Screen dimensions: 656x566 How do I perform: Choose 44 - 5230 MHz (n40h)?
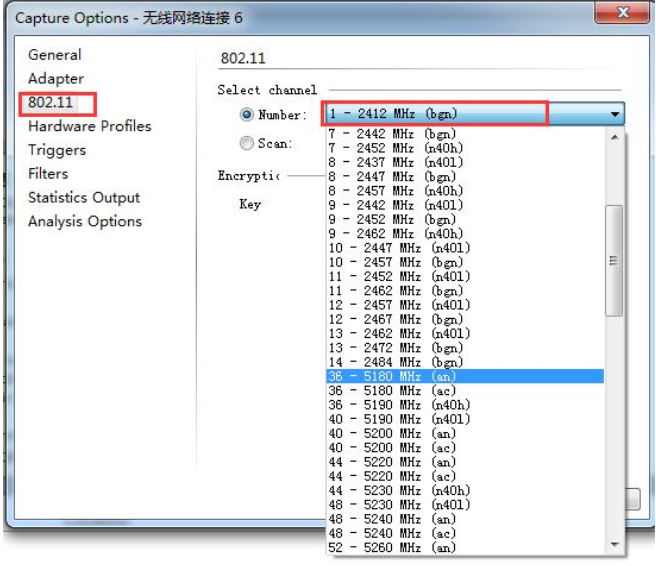tap(465, 490)
